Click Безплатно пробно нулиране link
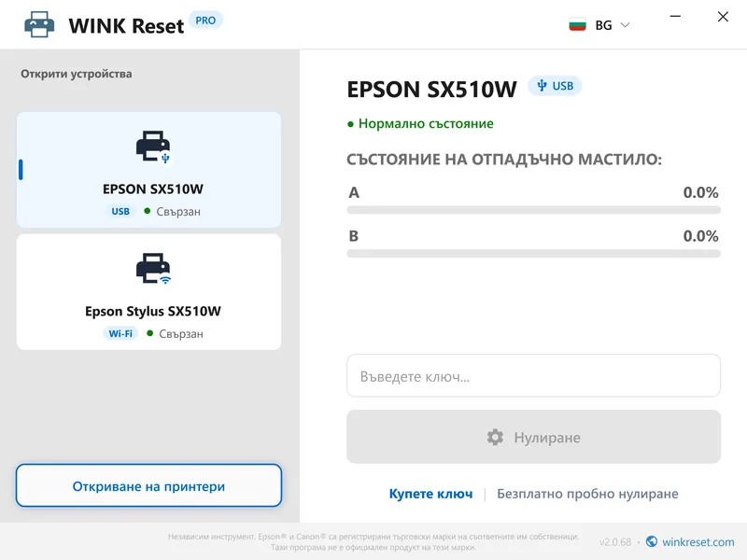The image size is (747, 560). (x=587, y=494)
